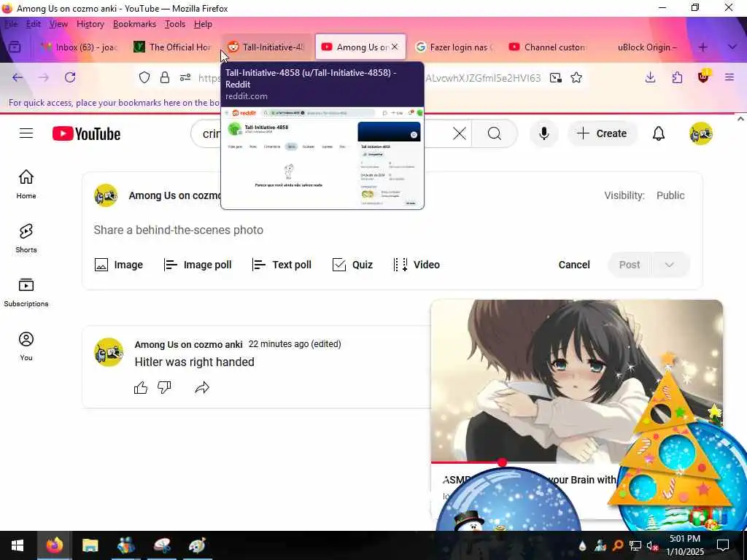Viewport: 747px width, 560px height.
Task: Open Firefox View button
Action: (15, 47)
